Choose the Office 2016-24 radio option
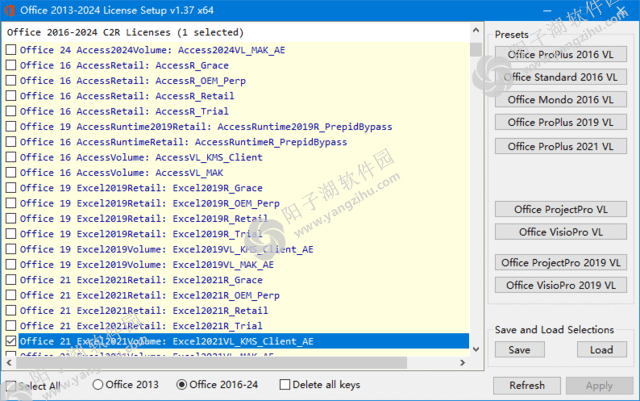 click(x=182, y=385)
